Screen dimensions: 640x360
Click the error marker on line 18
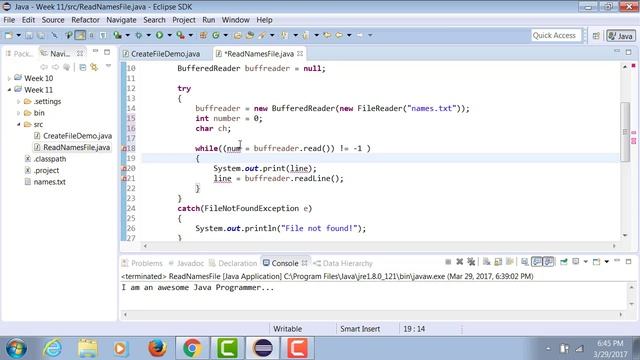click(124, 149)
